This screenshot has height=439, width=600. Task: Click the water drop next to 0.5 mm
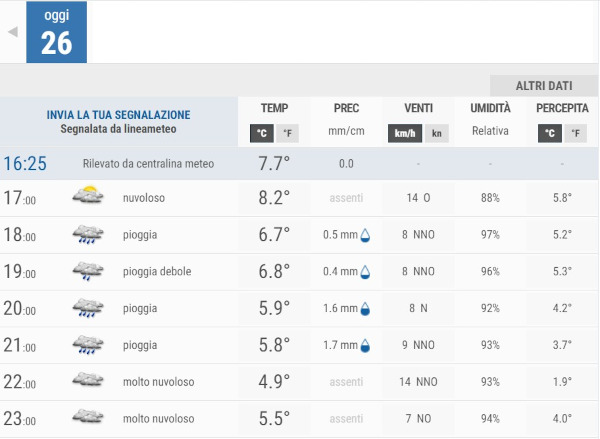[x=365, y=236]
